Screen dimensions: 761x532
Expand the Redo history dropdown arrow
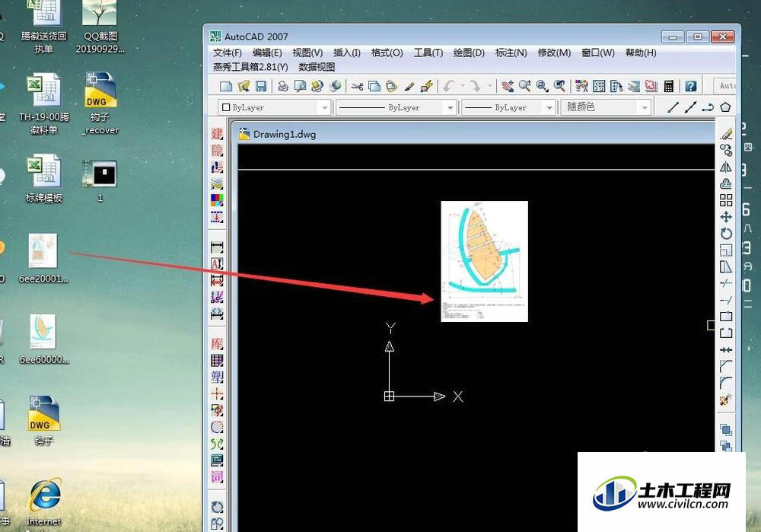pyautogui.click(x=489, y=87)
